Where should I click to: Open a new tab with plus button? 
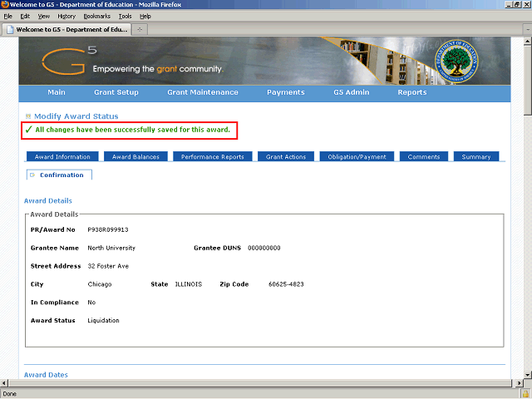pos(140,30)
